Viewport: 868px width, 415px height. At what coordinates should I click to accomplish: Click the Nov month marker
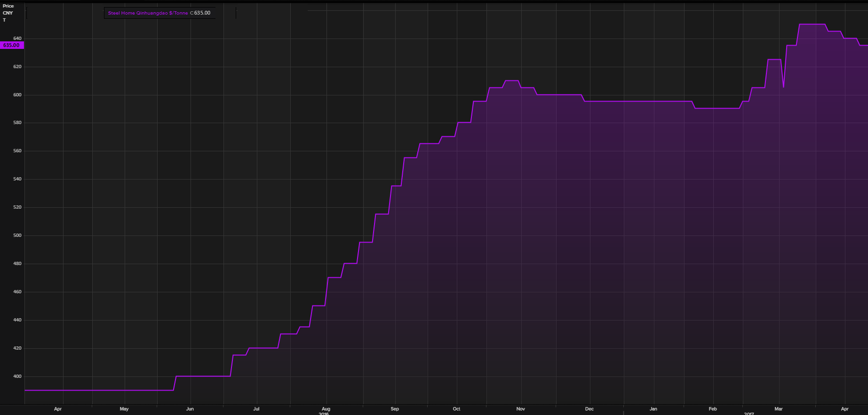pyautogui.click(x=520, y=409)
